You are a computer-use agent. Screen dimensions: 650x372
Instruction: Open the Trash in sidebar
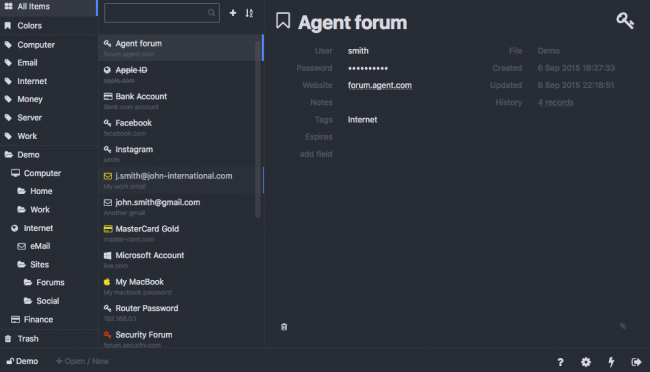coord(48,339)
